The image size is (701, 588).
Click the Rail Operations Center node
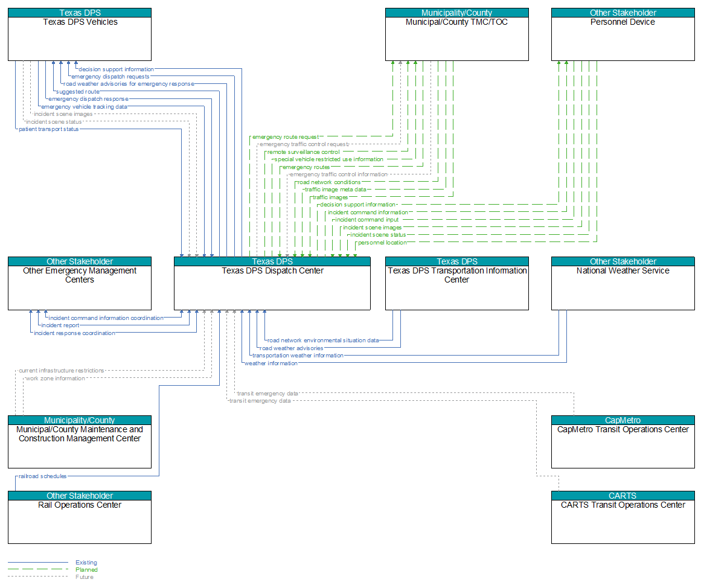(x=80, y=517)
